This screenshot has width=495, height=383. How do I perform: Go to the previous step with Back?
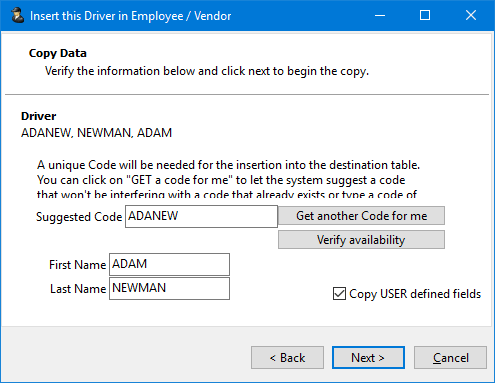coord(287,358)
